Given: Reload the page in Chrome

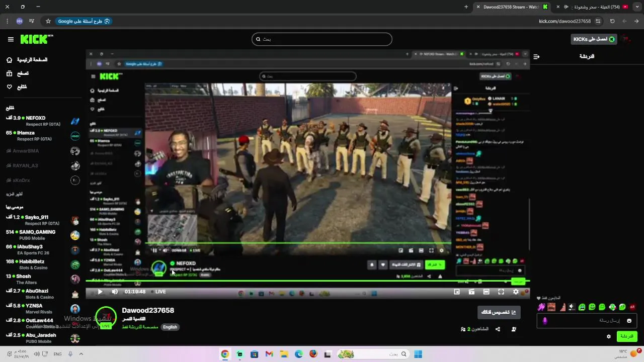Looking at the screenshot, I should tap(612, 21).
